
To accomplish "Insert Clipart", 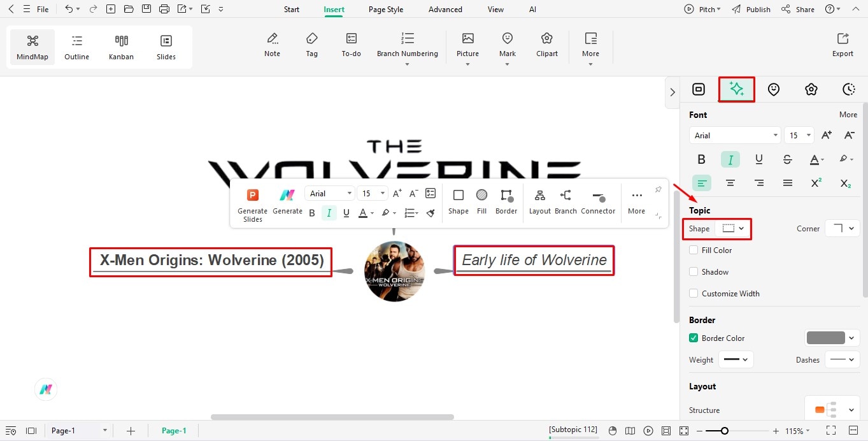I will click(547, 45).
